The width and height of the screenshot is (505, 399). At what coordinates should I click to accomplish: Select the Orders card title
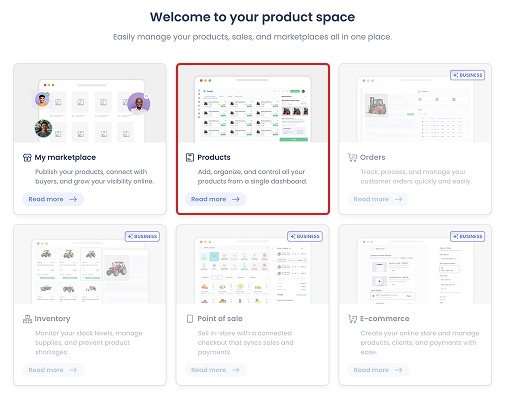click(372, 157)
